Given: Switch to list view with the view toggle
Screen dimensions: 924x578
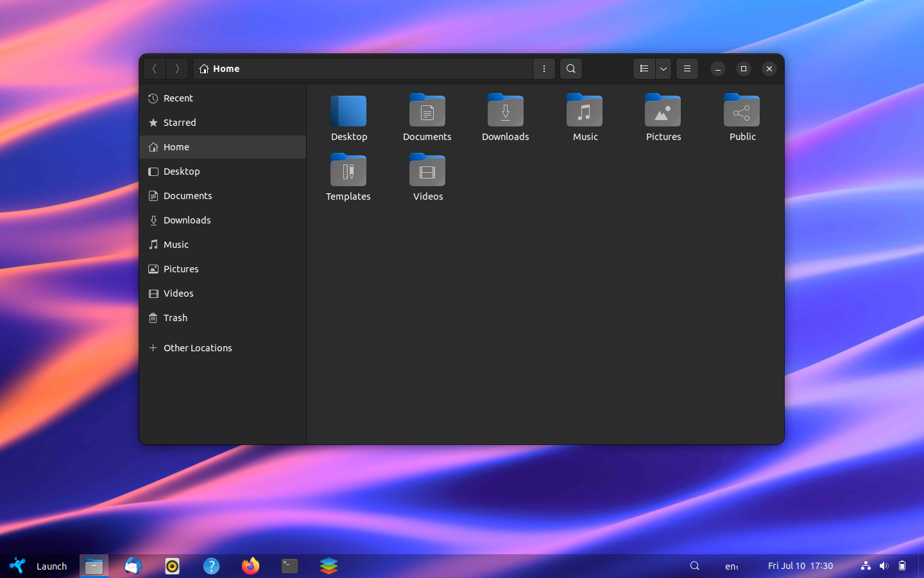Looking at the screenshot, I should 644,69.
